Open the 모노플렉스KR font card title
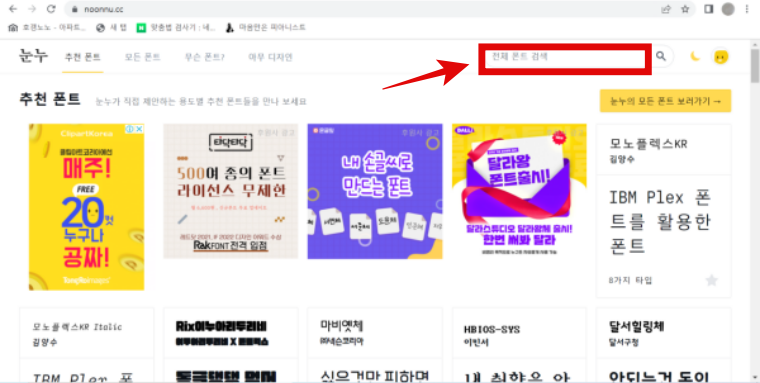760x383 pixels. (x=648, y=144)
